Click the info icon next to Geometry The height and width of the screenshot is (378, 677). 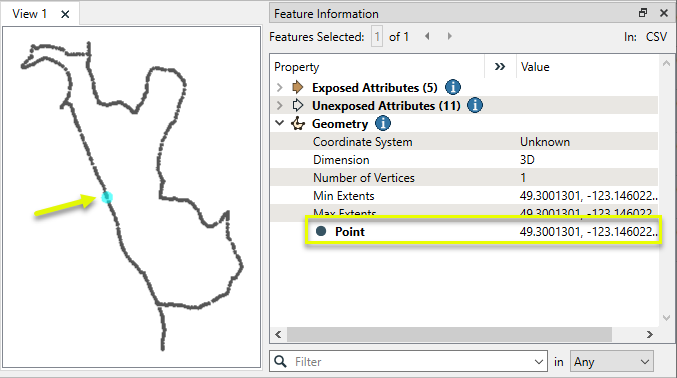click(383, 124)
